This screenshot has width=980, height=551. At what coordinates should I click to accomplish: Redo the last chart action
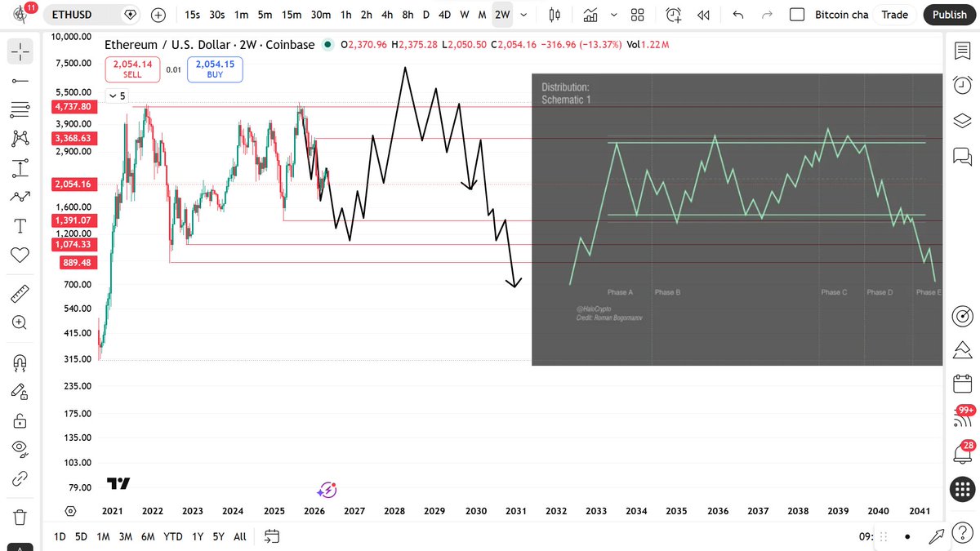point(766,15)
